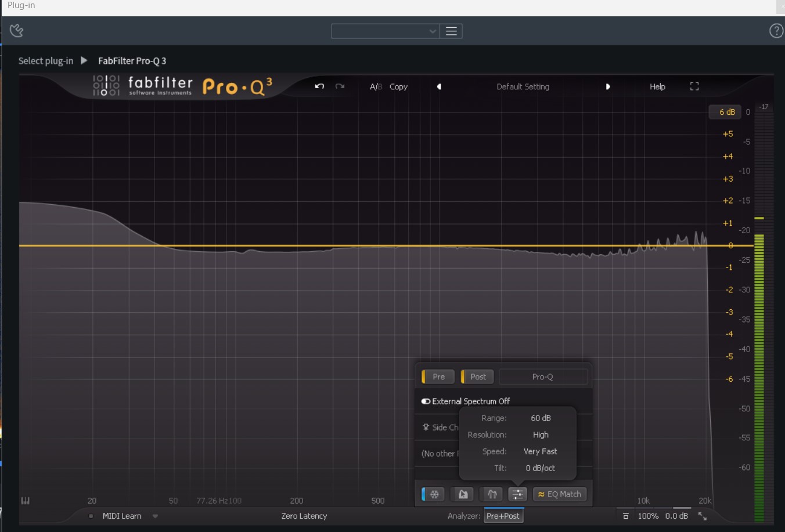The width and height of the screenshot is (785, 532).
Task: Click the MIDI Learn button
Action: pos(122,516)
